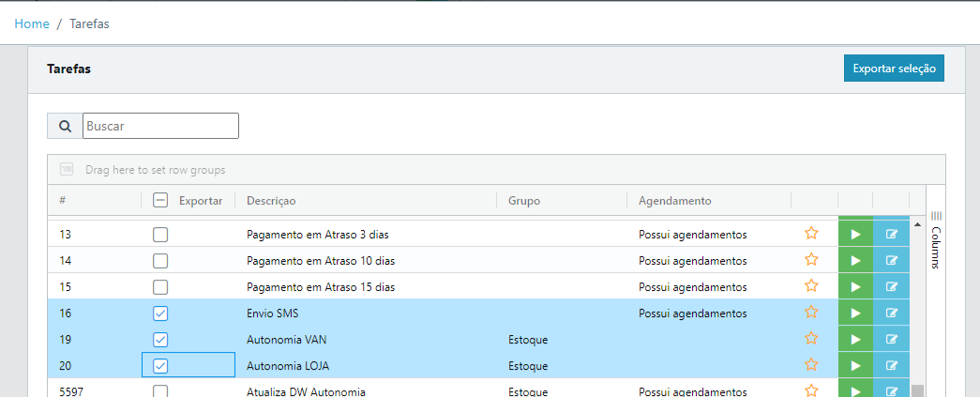The image size is (980, 397).
Task: Sort by the Agendamento column header
Action: 675,201
